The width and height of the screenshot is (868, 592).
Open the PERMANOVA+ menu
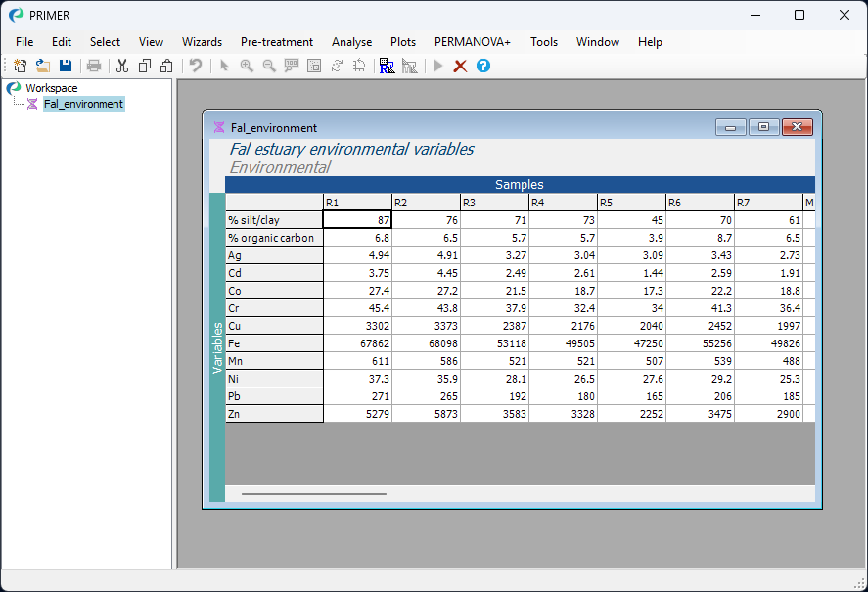tap(473, 42)
